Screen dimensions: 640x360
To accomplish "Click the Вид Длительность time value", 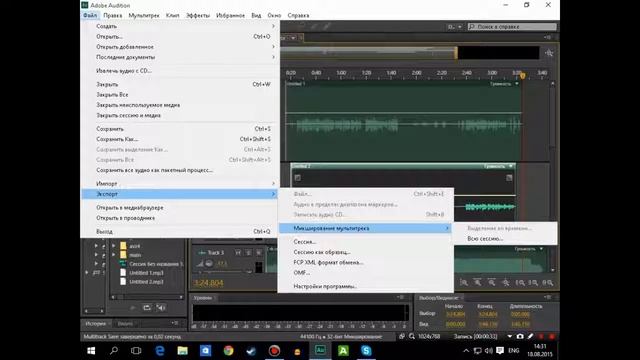I will pos(520,324).
